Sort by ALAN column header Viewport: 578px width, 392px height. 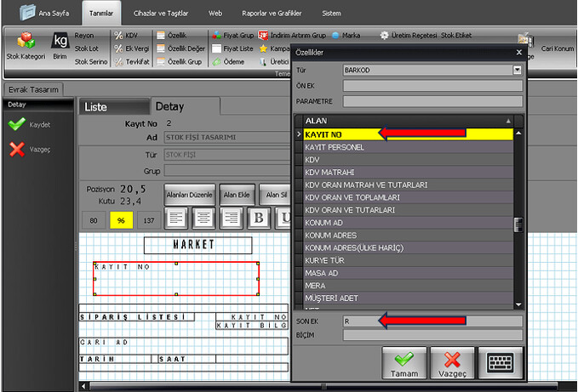[x=408, y=121]
